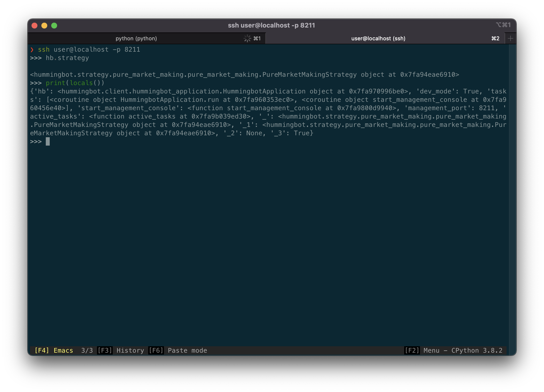Open the ptpython menu via [F2]
This screenshot has height=392, width=544.
(x=412, y=350)
